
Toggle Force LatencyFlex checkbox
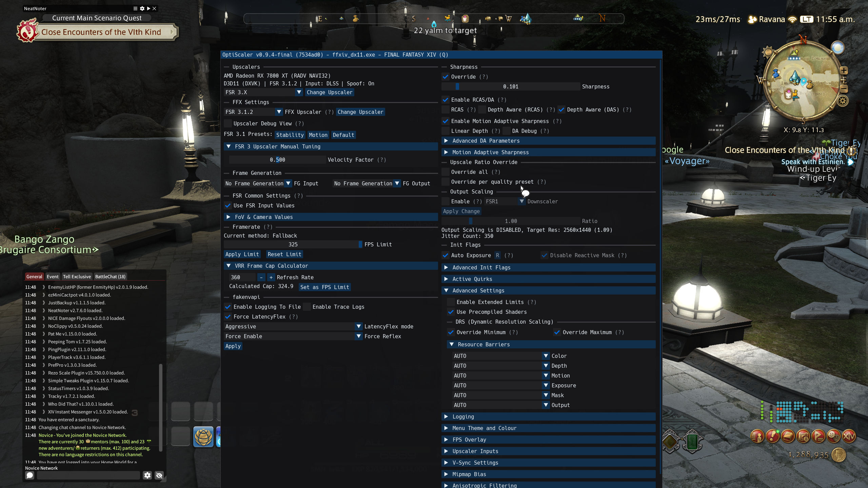pos(228,317)
